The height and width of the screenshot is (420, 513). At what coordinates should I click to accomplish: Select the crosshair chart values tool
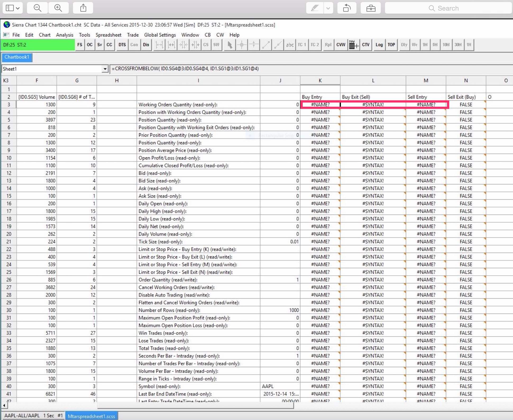pyautogui.click(x=241, y=45)
